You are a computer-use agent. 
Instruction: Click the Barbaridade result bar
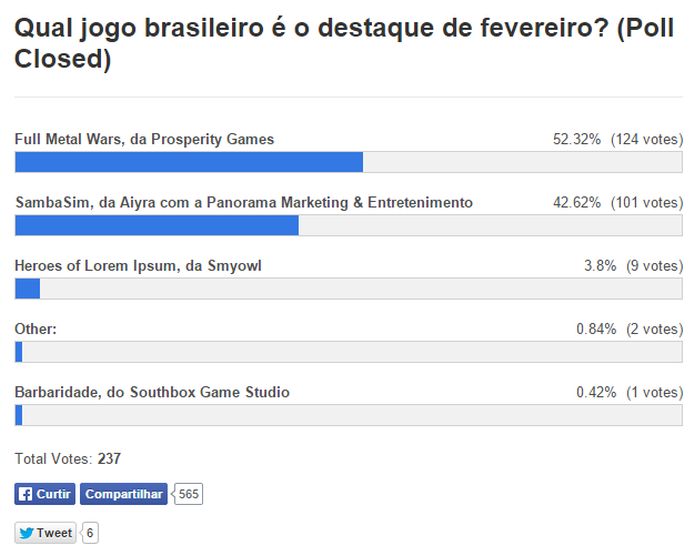tap(348, 414)
